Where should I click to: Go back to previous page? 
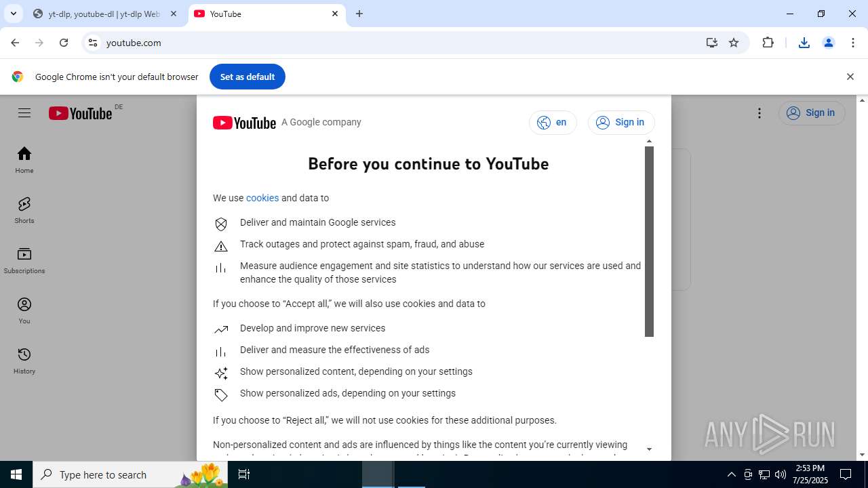[x=15, y=43]
